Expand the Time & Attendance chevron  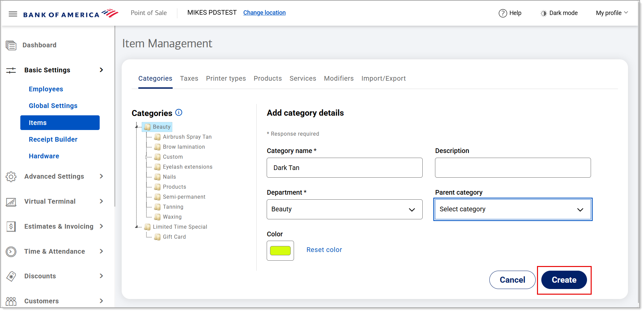coord(101,251)
